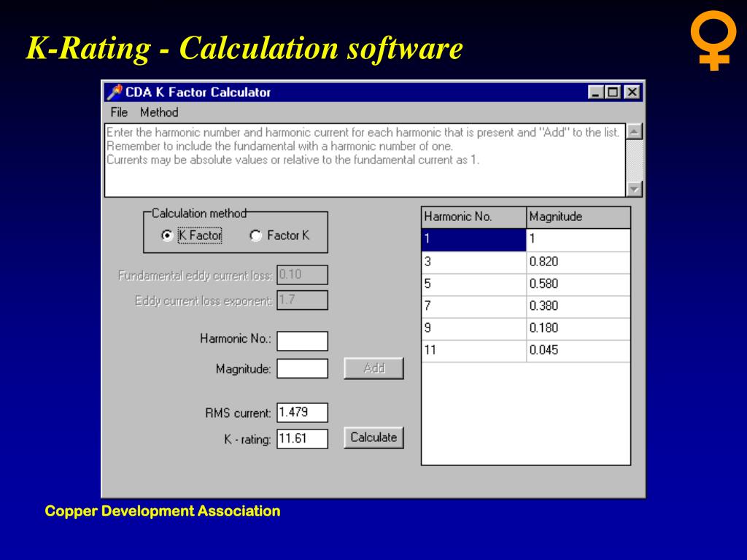
Task: Minimize the CDA K Factor Calculator window
Action: 595,92
